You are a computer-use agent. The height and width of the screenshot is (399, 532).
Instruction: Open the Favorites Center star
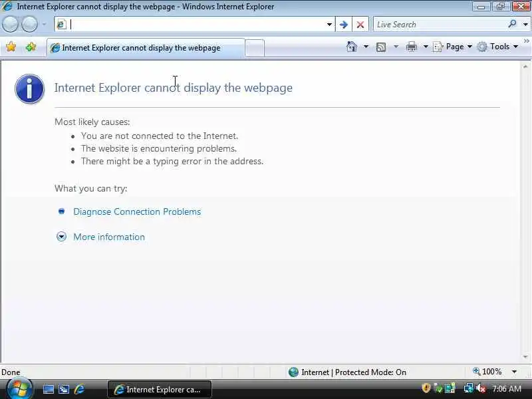pyautogui.click(x=11, y=47)
